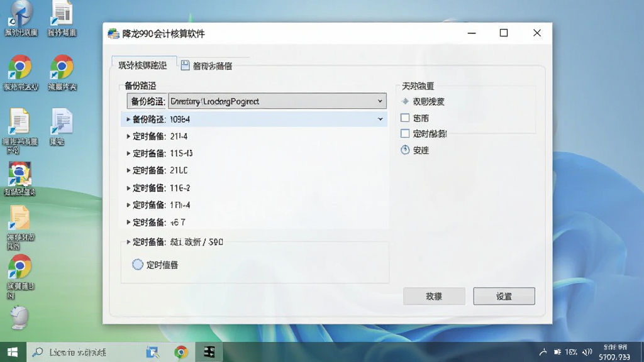
Task: Open the lowest Chrome shortcut on the desktop
Action: pos(19,277)
